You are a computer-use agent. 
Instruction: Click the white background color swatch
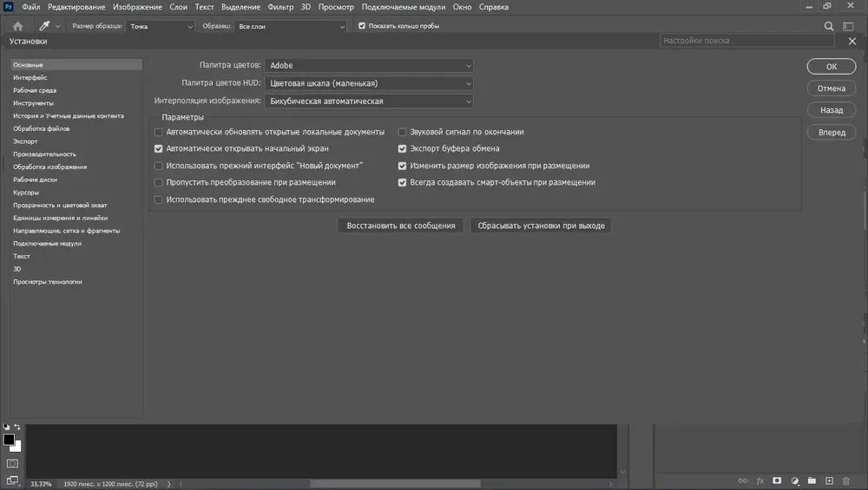[x=17, y=448]
